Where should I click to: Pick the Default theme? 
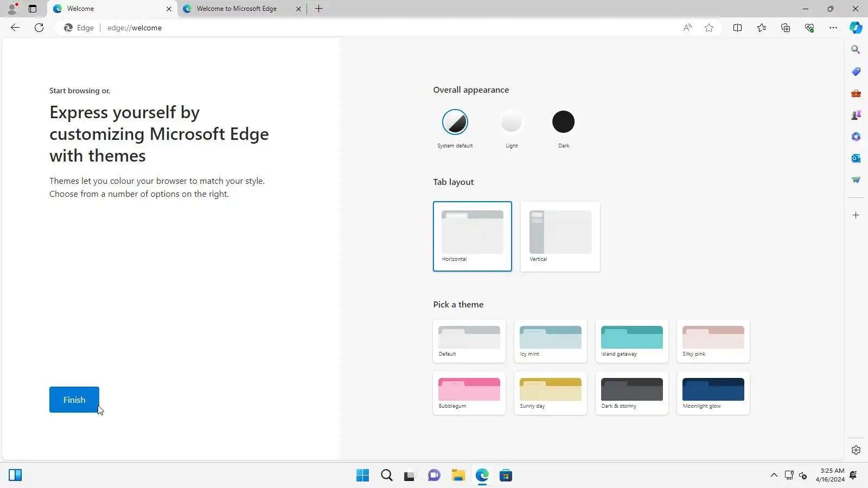point(469,341)
